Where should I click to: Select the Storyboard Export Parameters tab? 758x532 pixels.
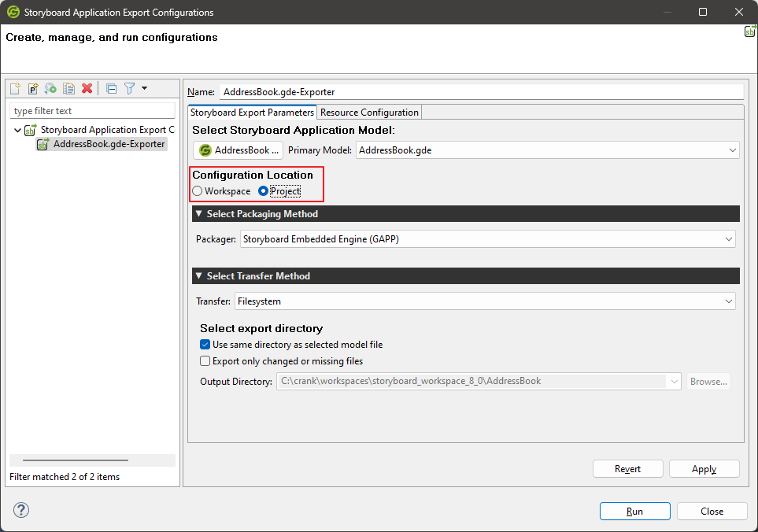coord(252,112)
